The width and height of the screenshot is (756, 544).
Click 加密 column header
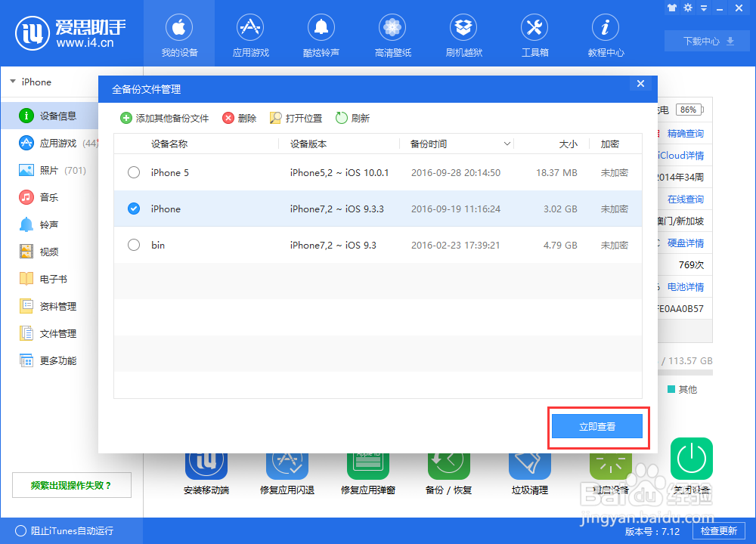coord(610,144)
